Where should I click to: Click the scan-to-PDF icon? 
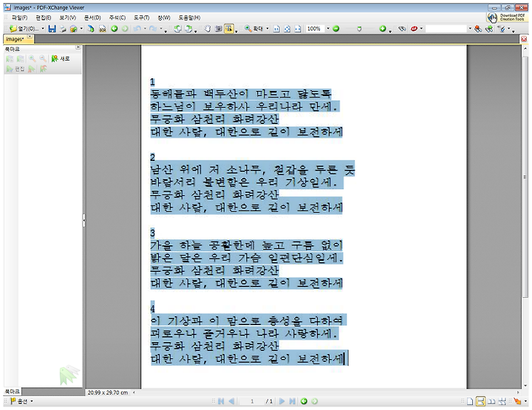pos(91,29)
